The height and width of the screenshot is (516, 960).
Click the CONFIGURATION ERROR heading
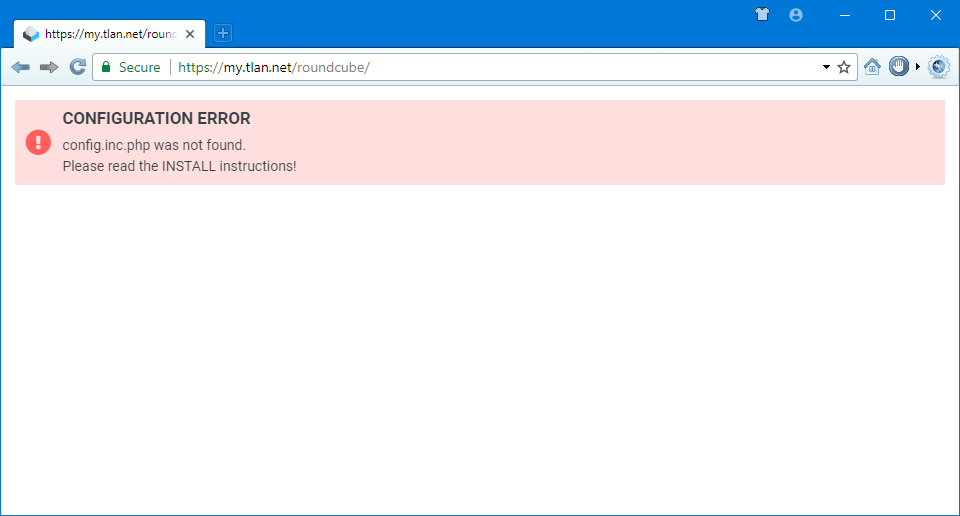[156, 118]
